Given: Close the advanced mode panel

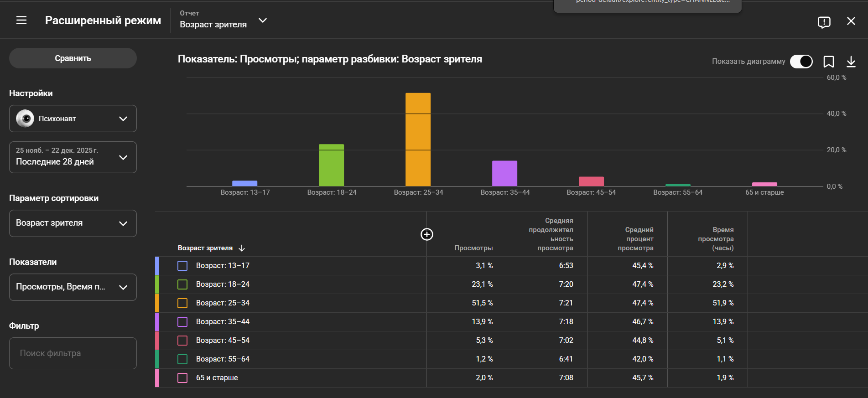Looking at the screenshot, I should click(851, 21).
